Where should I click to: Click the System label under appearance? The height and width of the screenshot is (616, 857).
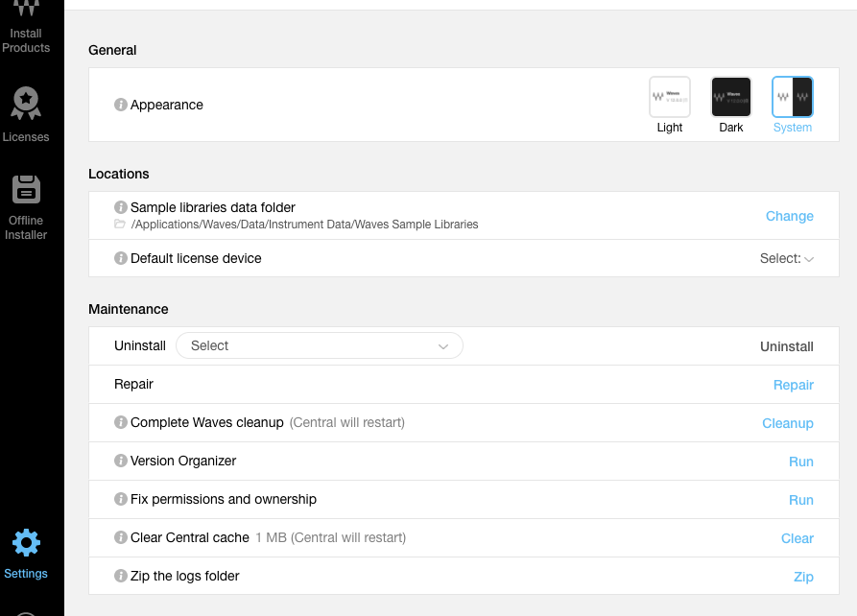[792, 128]
